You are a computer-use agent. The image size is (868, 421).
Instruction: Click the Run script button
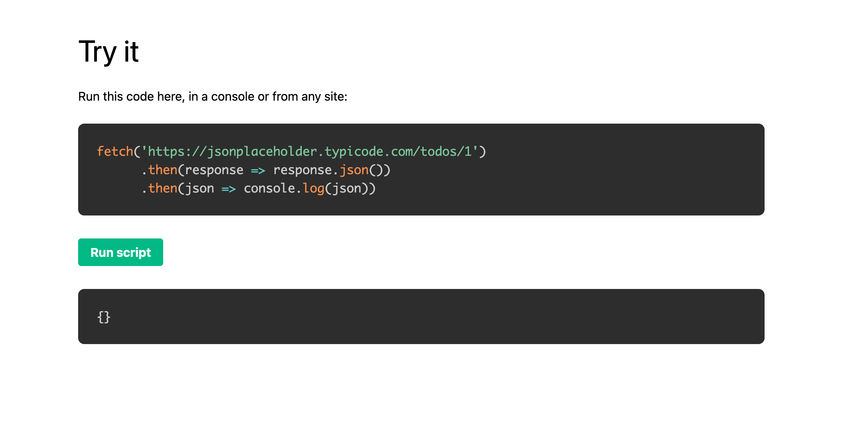(121, 252)
